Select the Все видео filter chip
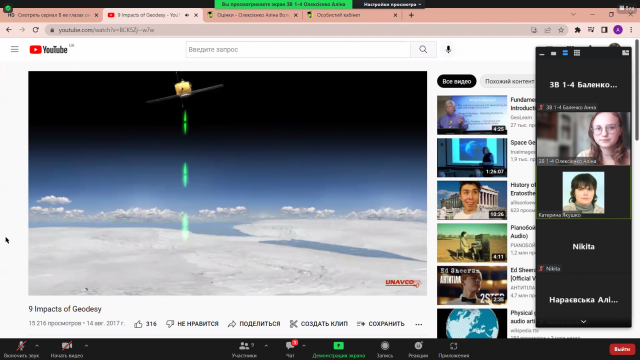This screenshot has width=640, height=360. click(x=457, y=81)
